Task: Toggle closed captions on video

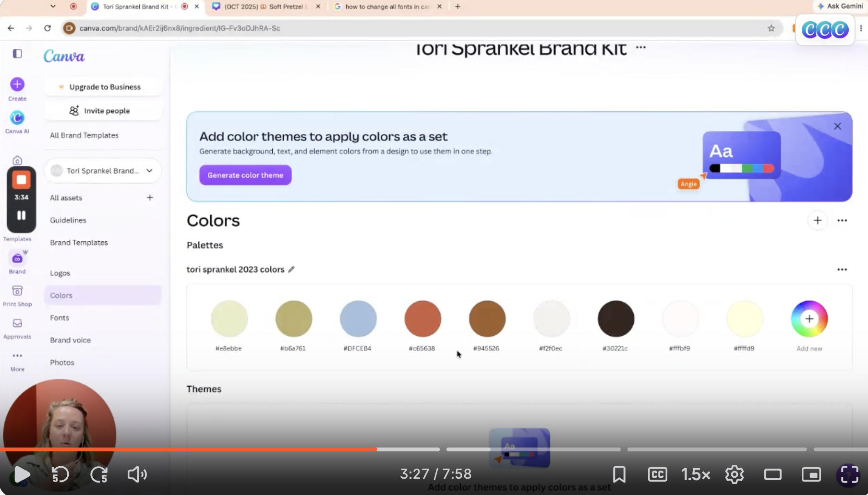Action: pyautogui.click(x=657, y=474)
